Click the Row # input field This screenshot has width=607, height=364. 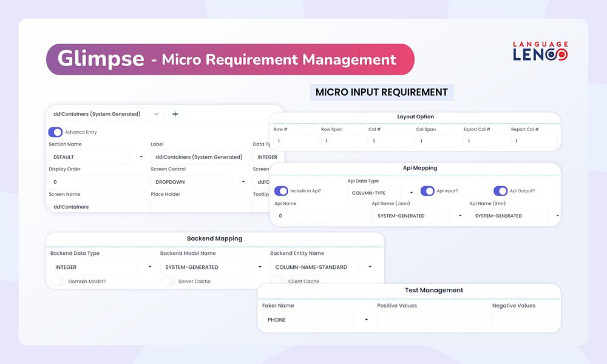297,141
